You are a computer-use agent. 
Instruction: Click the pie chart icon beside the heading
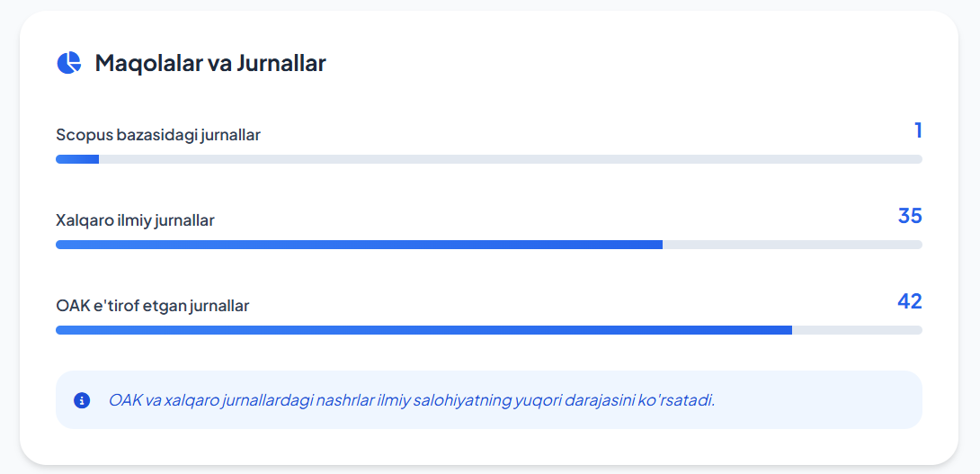coord(69,63)
